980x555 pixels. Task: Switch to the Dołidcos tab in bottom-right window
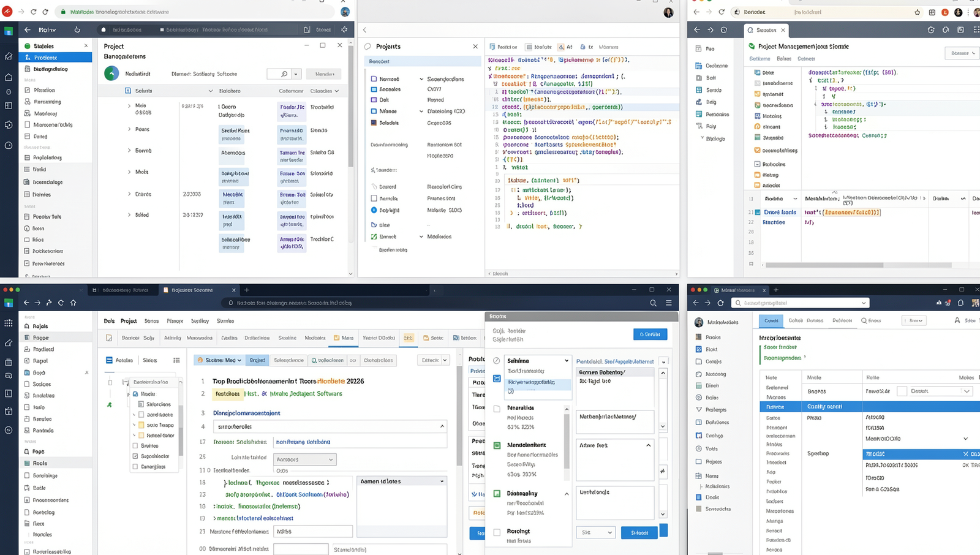point(842,320)
